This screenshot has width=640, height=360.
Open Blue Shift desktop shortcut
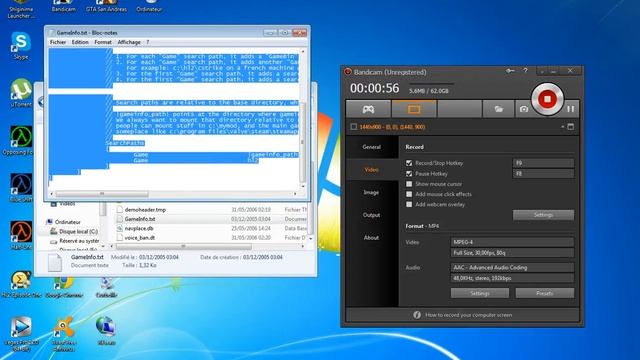coord(21,188)
